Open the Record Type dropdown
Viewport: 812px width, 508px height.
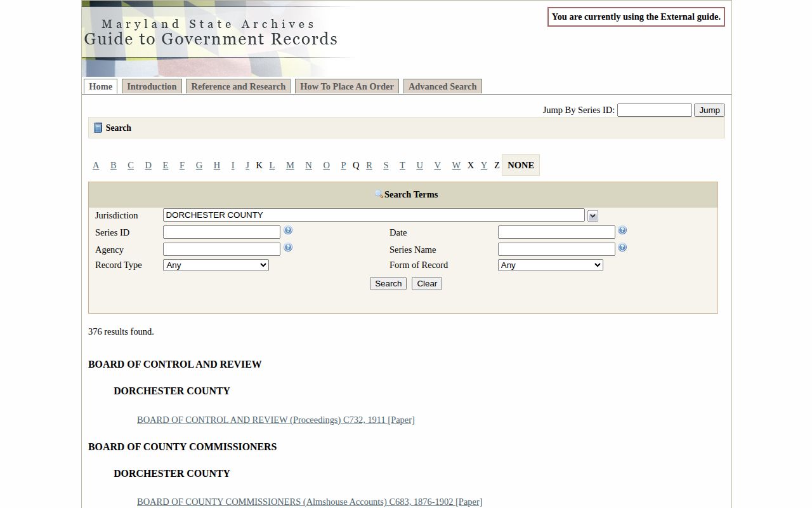tap(216, 265)
